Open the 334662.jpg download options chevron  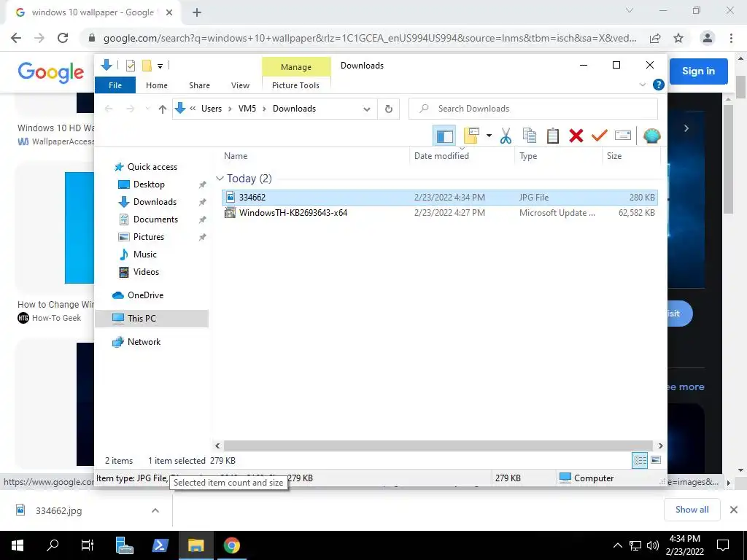click(155, 510)
